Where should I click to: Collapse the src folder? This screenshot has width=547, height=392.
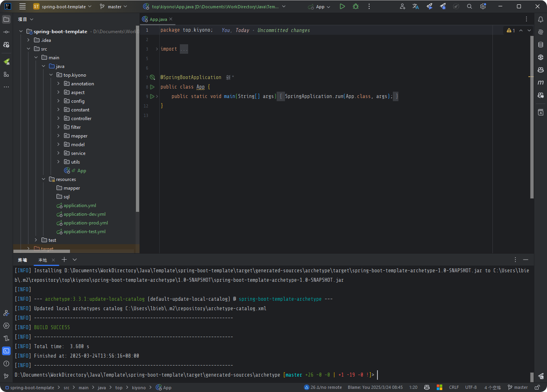pyautogui.click(x=28, y=49)
